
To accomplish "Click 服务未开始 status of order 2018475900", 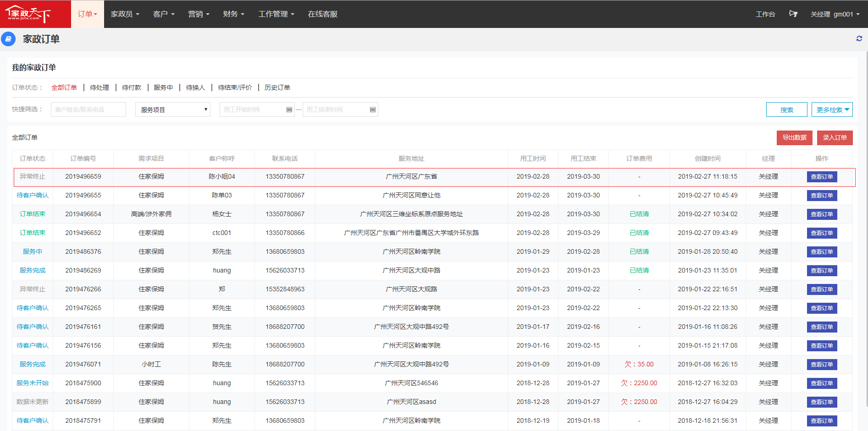I will [x=33, y=383].
